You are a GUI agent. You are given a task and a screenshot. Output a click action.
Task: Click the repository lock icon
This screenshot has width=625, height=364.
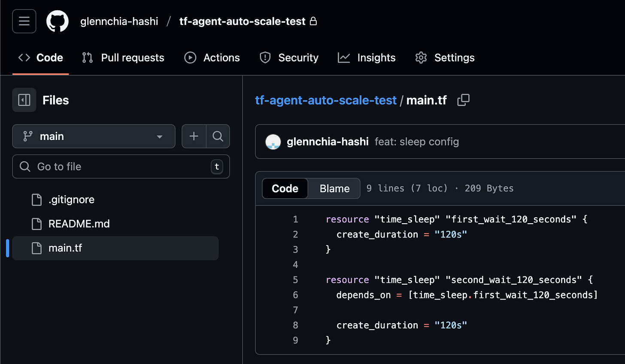pos(314,21)
